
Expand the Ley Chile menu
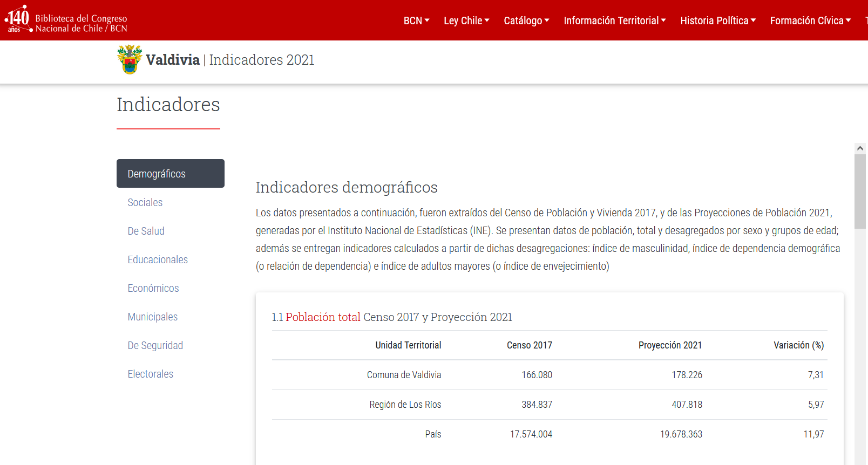point(466,20)
